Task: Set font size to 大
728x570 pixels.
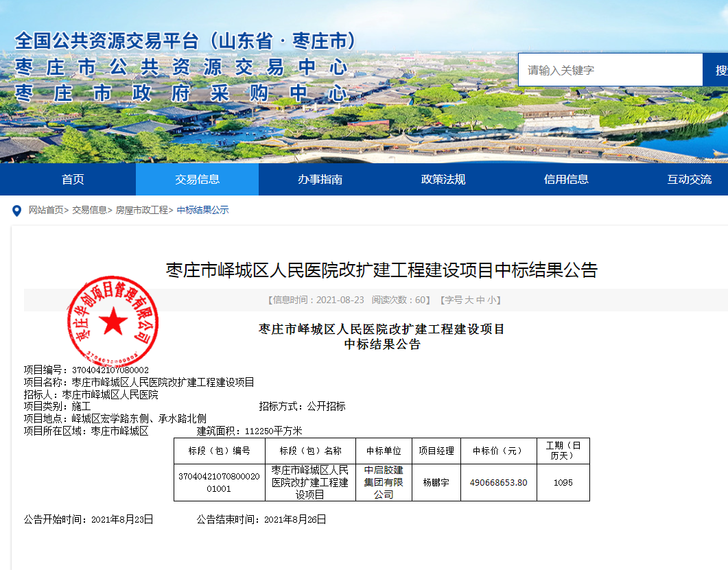Action: (x=469, y=300)
